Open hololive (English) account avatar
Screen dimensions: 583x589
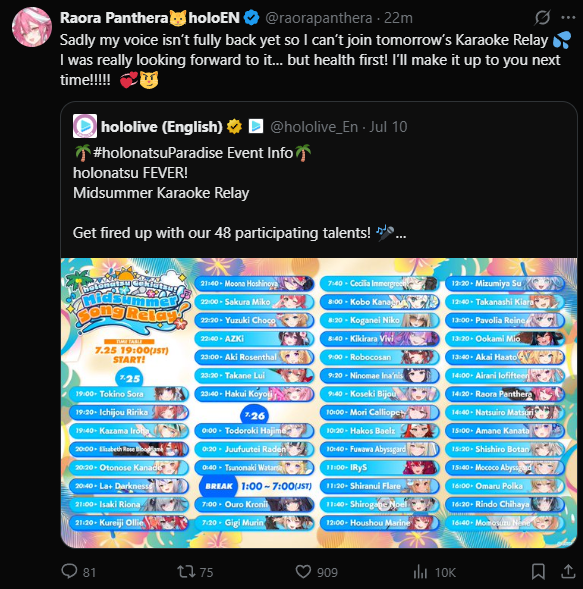pyautogui.click(x=85, y=126)
